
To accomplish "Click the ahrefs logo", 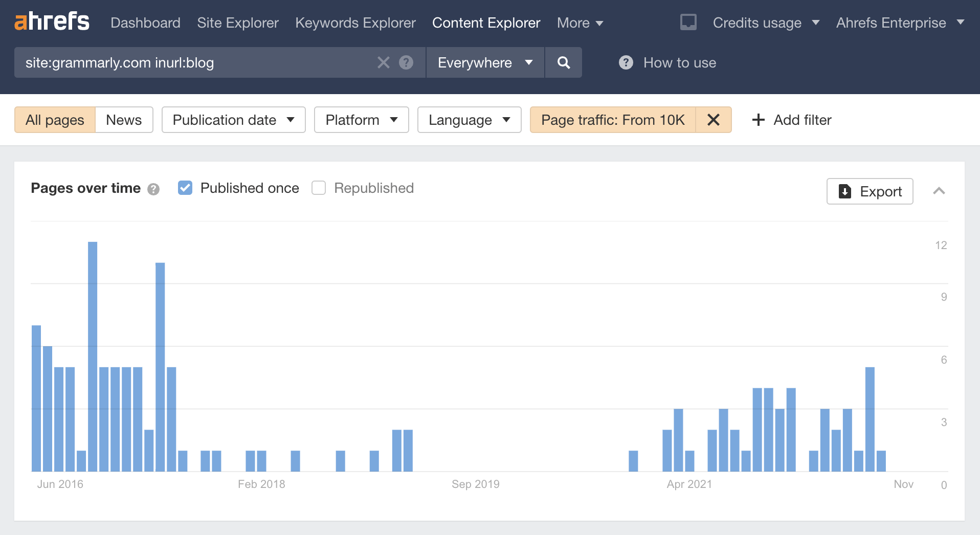I will 51,20.
